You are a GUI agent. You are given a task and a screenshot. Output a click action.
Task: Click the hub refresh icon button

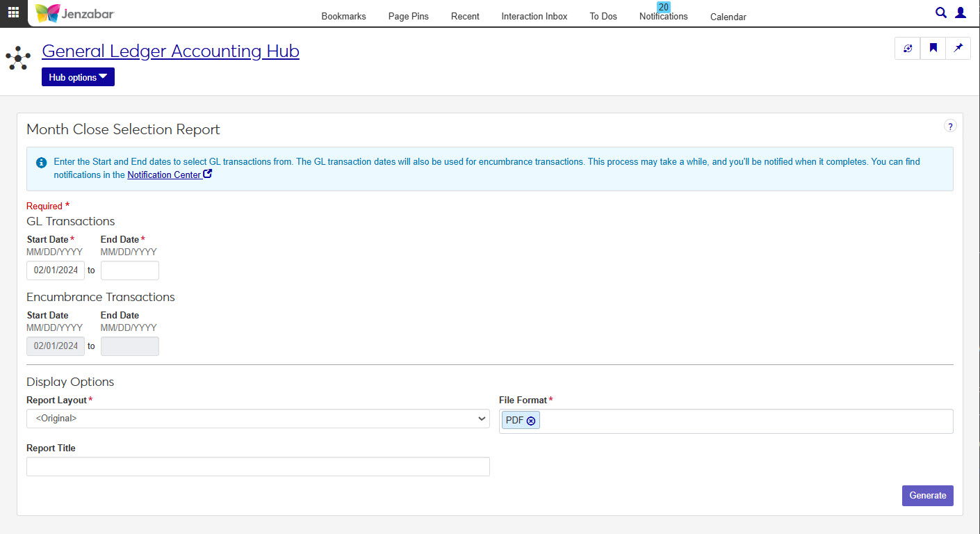[907, 48]
